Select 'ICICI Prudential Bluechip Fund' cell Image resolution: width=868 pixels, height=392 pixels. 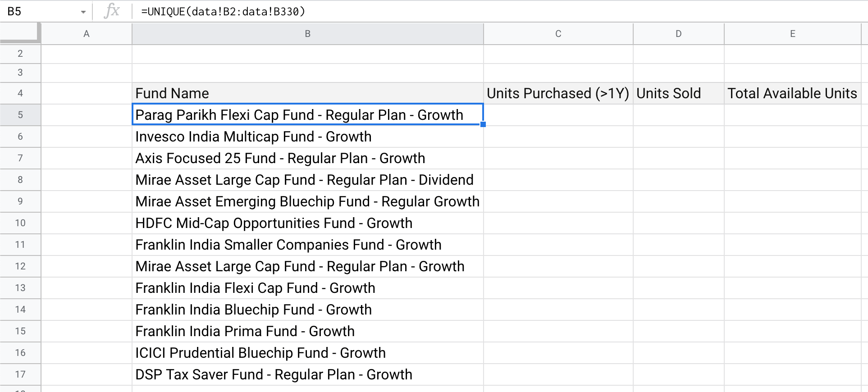click(308, 353)
